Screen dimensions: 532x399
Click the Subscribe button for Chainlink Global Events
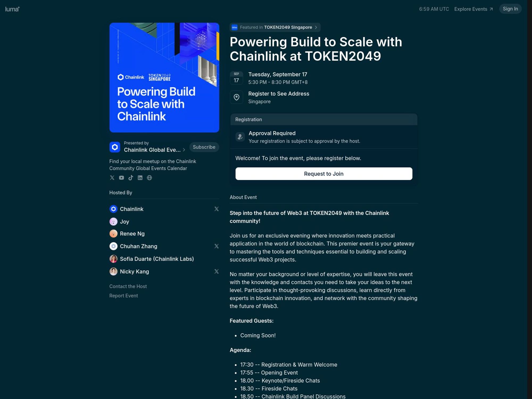point(203,147)
